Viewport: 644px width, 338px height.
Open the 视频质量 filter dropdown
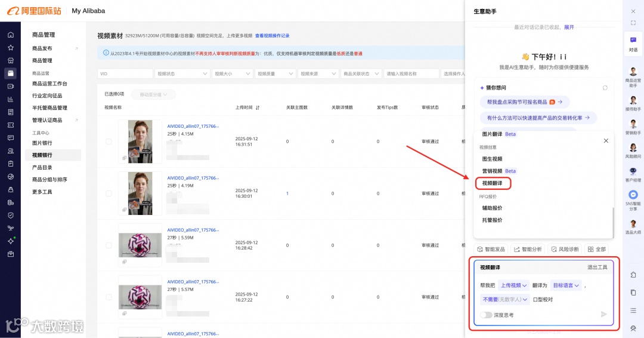click(275, 73)
